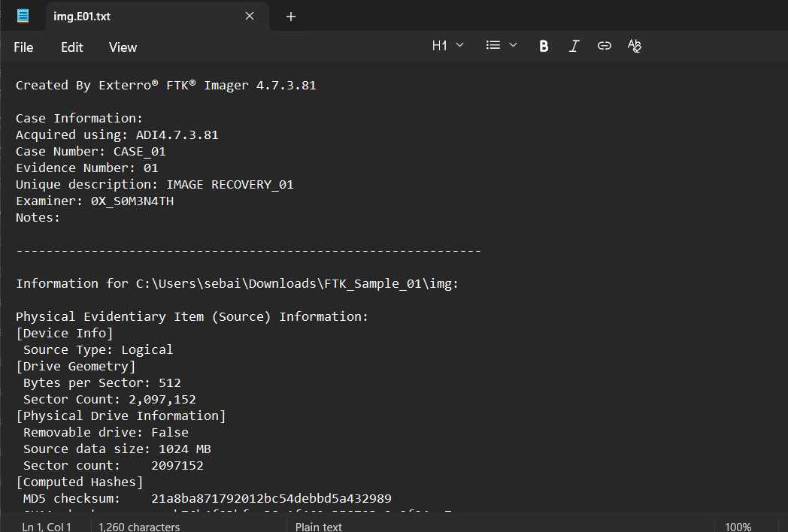Image resolution: width=788 pixels, height=532 pixels.
Task: Open the list style dropdown
Action: tap(502, 46)
